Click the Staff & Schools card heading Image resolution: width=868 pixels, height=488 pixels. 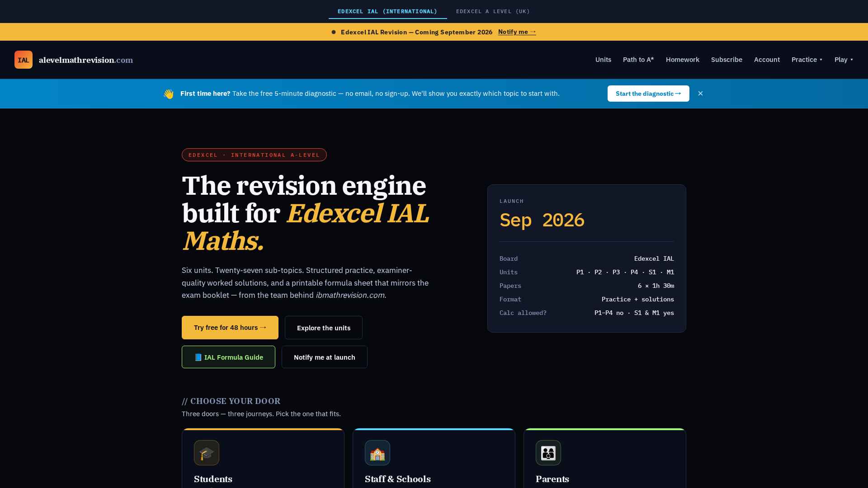(398, 479)
